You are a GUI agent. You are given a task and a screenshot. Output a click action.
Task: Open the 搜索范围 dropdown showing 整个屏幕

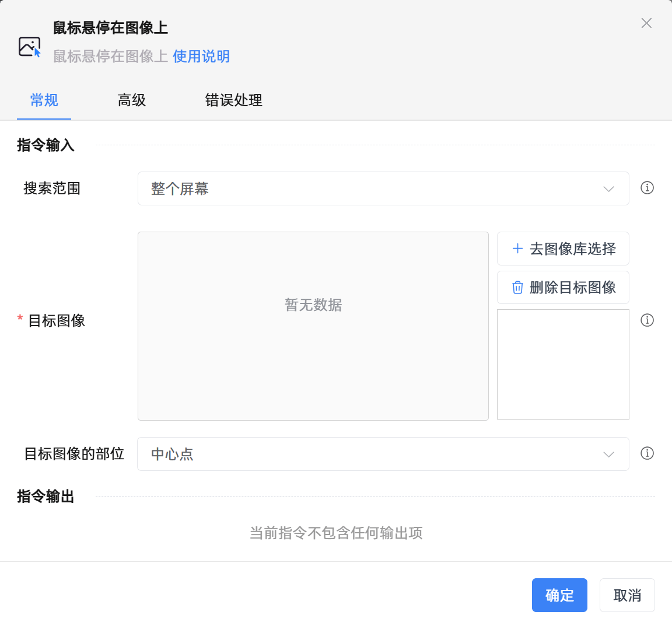click(x=383, y=188)
